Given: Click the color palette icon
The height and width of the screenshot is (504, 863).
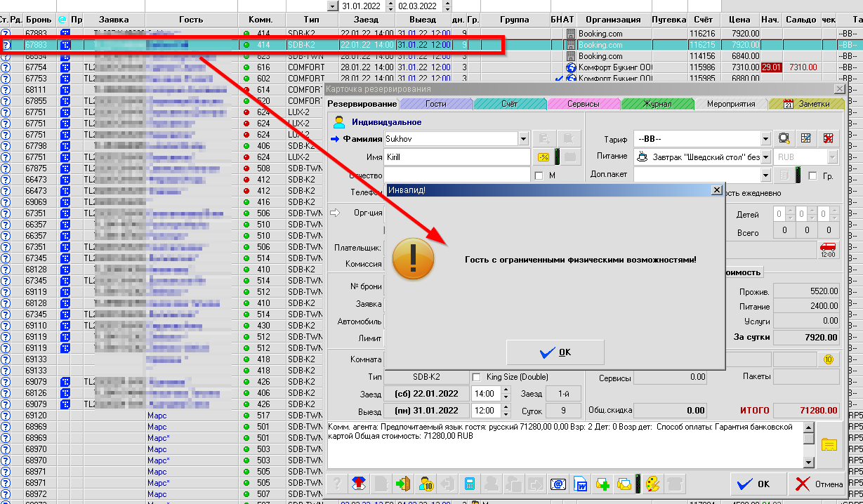Looking at the screenshot, I should pyautogui.click(x=653, y=484).
